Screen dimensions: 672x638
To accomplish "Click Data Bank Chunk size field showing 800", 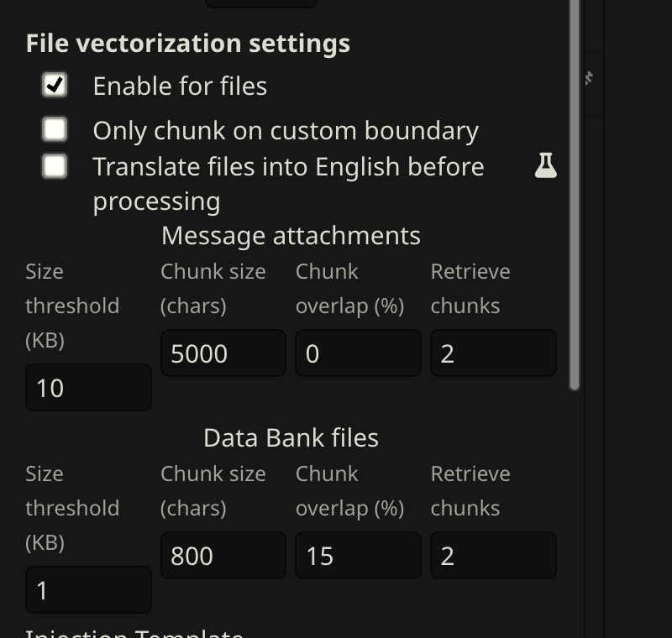I will point(223,556).
